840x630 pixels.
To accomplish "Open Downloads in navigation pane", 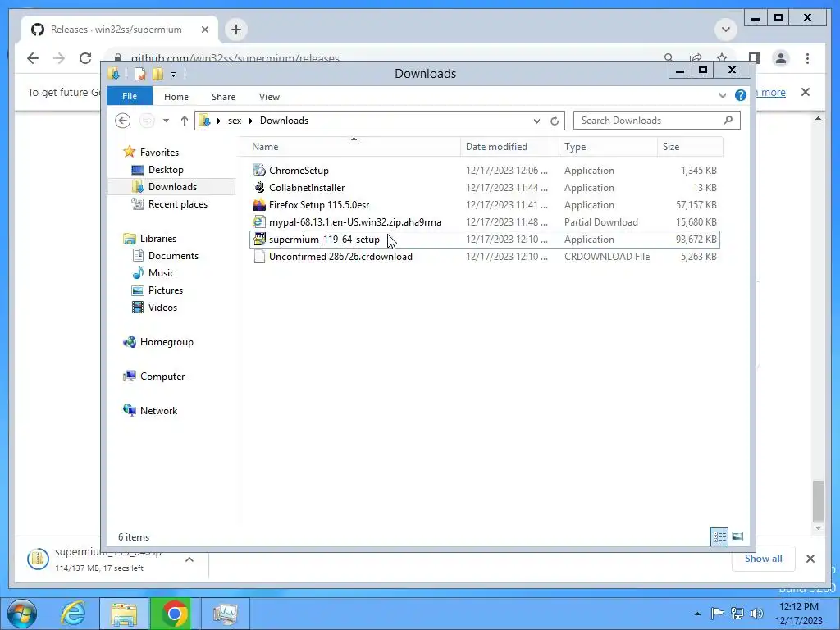I will [172, 186].
